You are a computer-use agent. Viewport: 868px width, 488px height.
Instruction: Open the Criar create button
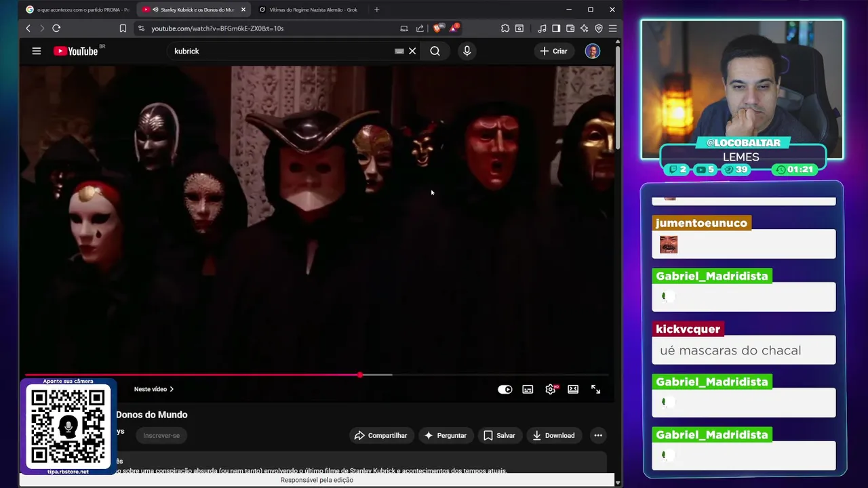click(554, 51)
